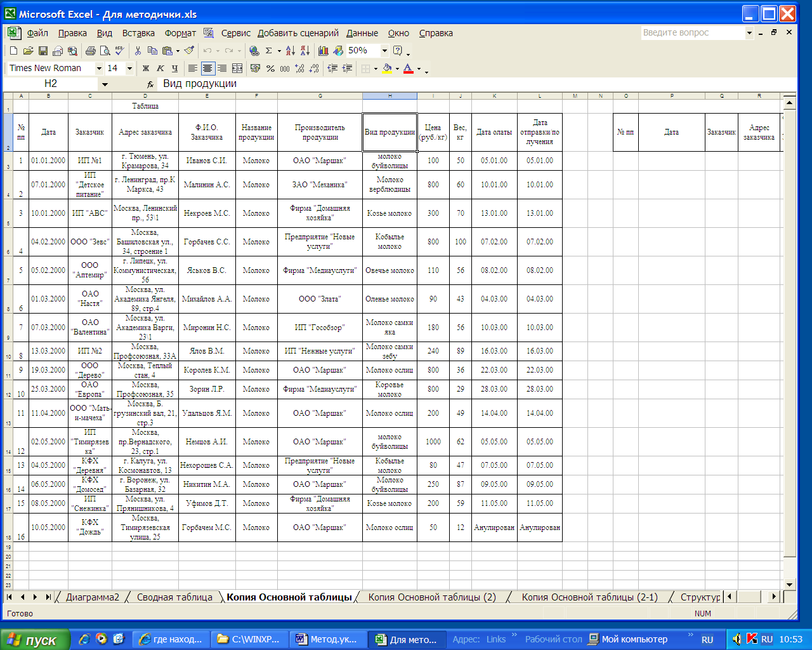This screenshot has width=812, height=650.
Task: Save the workbook with diskette icon
Action: pyautogui.click(x=43, y=51)
